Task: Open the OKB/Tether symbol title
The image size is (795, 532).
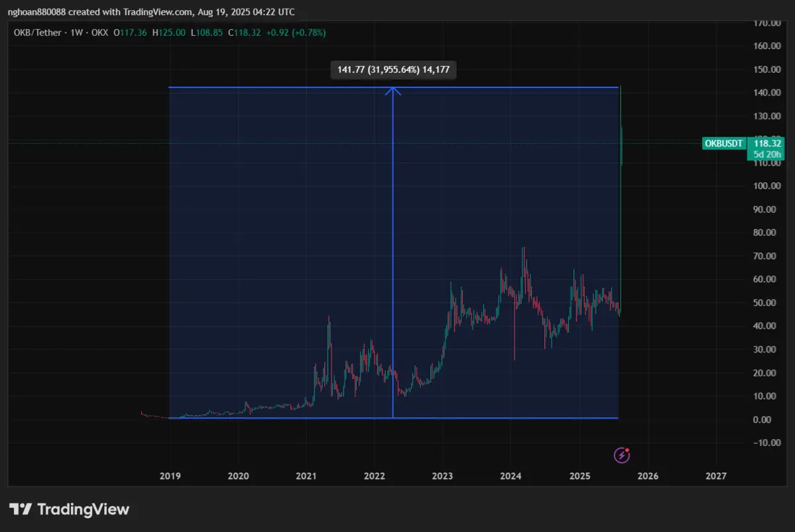Action: pyautogui.click(x=37, y=32)
